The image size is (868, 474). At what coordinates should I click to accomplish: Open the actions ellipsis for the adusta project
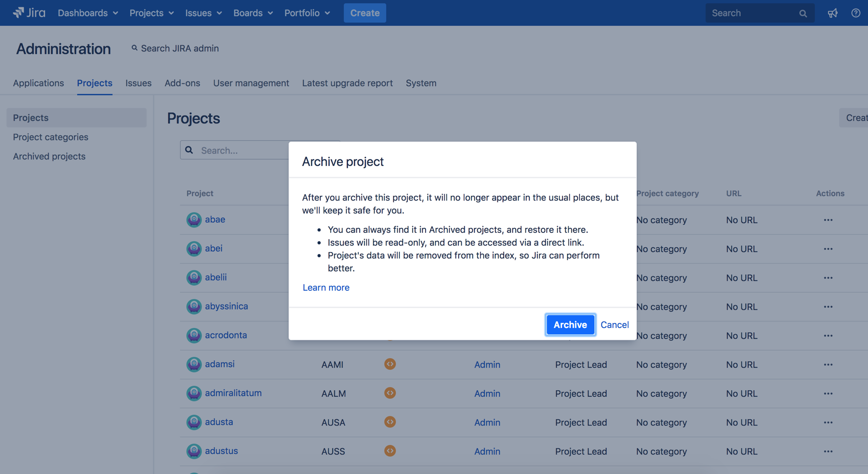[x=829, y=422]
